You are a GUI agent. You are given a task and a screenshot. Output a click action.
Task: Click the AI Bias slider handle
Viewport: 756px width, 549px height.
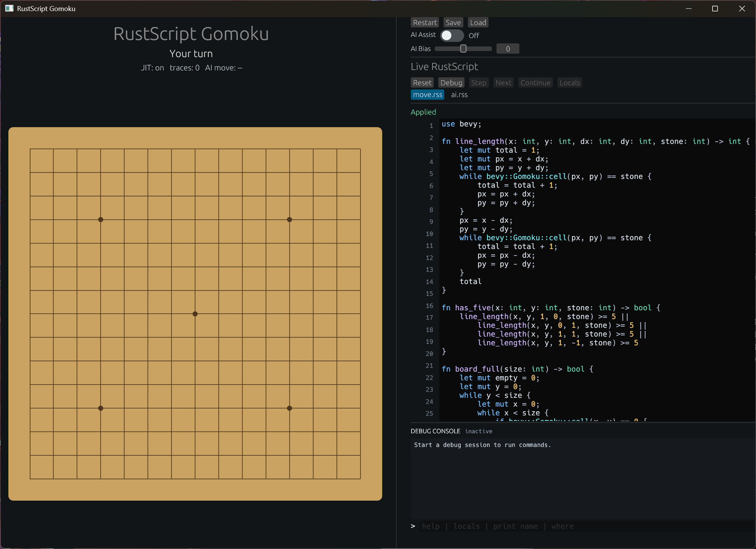(463, 49)
